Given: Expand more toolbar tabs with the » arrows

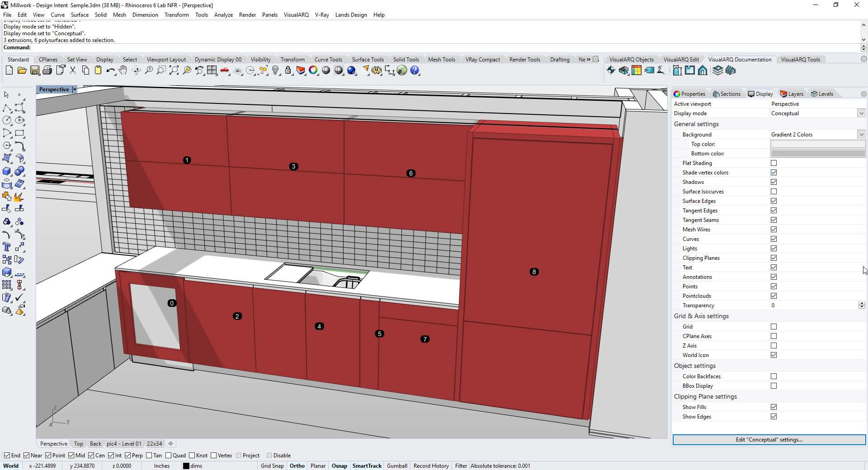Looking at the screenshot, I should click(588, 59).
